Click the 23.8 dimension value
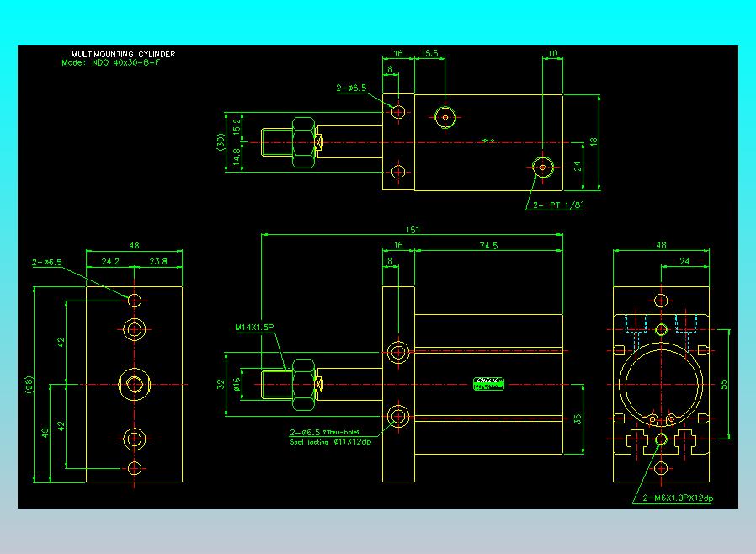Image resolution: width=756 pixels, height=554 pixels. (158, 261)
